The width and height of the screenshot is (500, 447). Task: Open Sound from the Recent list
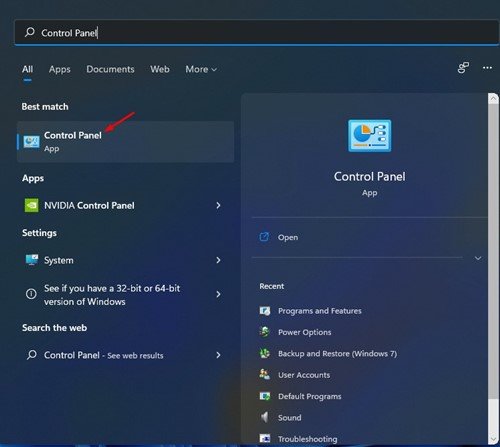pyautogui.click(x=289, y=418)
